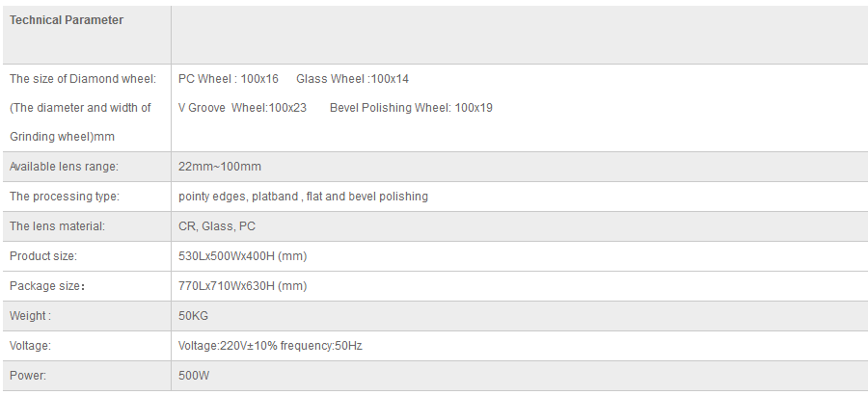
Task: Click V Groove Wheel:100x23 text
Action: [242, 108]
